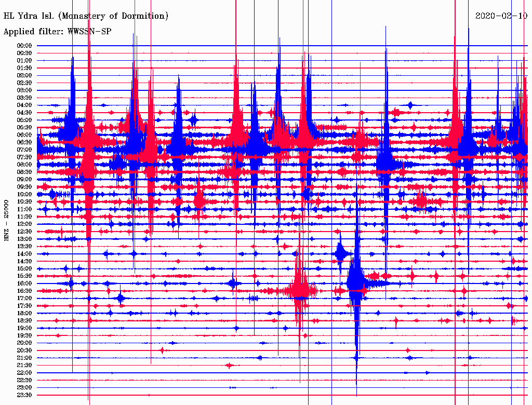
Task: Click the 01:00 time label
Action: [x=24, y=60]
